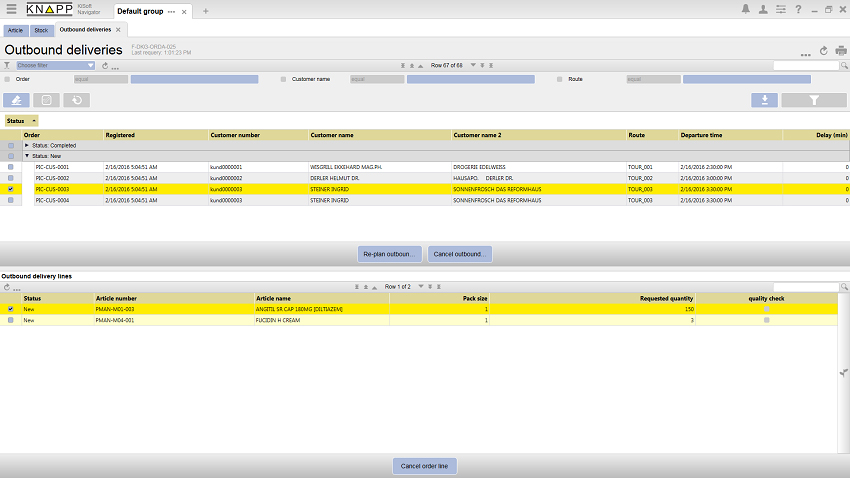This screenshot has height=478, width=850.
Task: Close the Default group tab
Action: coord(184,12)
